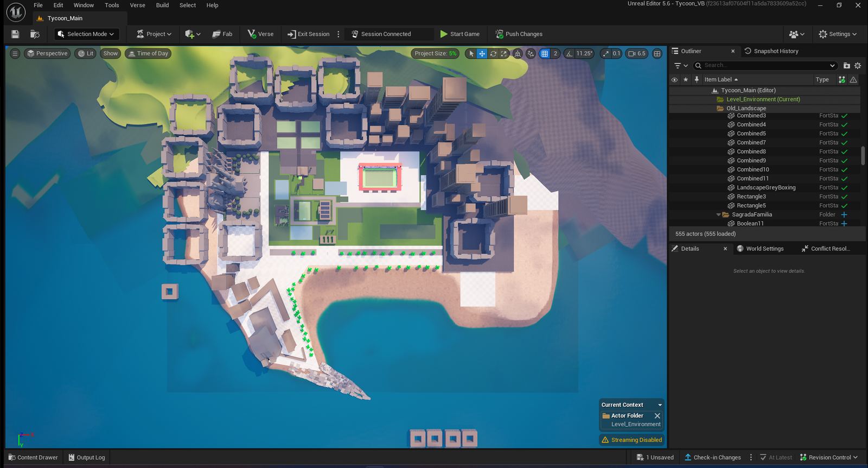Viewport: 868px width, 468px height.
Task: Click the Outliner search field
Action: [x=765, y=66]
